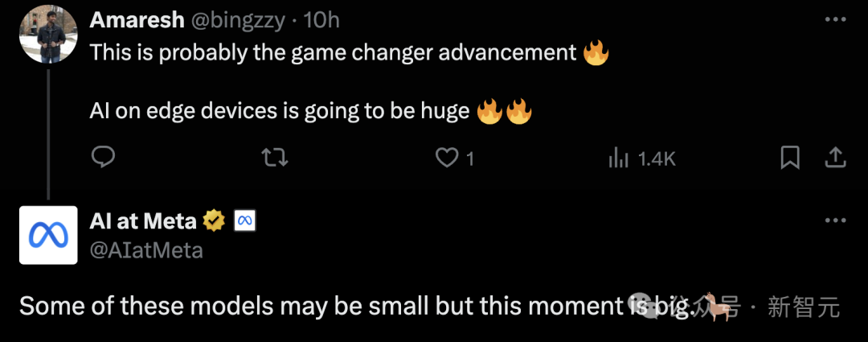Share Amaresh's tweet via upload icon
This screenshot has height=342, width=868.
835,159
